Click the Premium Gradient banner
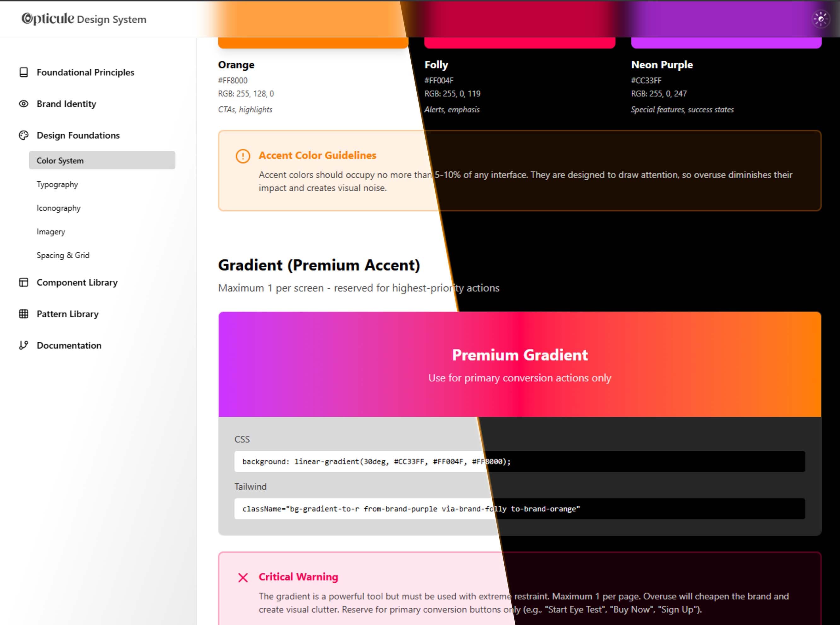The width and height of the screenshot is (840, 625). point(519,364)
